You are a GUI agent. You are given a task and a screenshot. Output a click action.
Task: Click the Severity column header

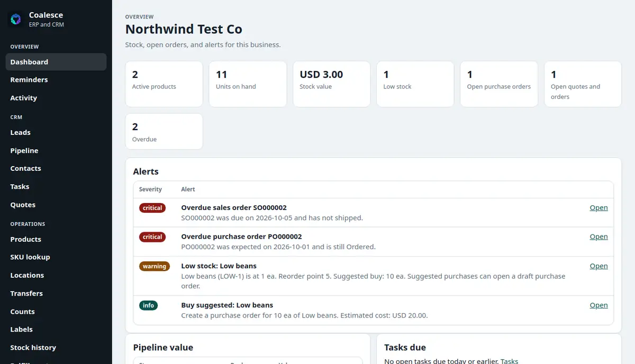150,189
